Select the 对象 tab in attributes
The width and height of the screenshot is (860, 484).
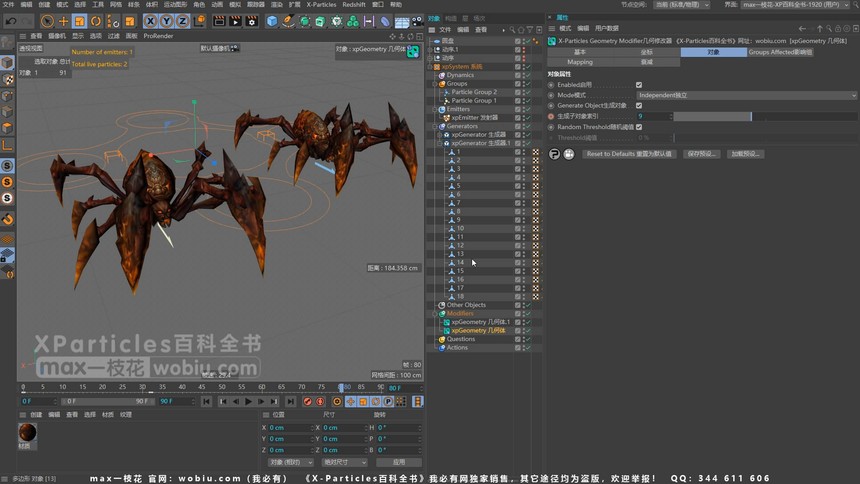tap(713, 52)
